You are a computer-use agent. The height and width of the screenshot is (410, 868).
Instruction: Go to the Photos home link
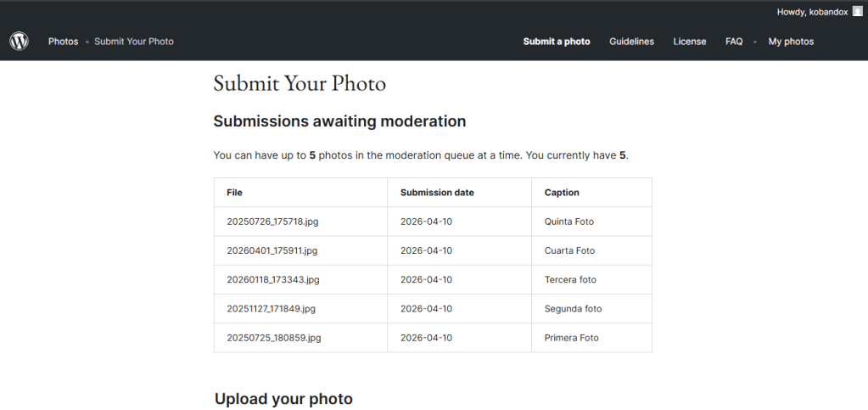(x=63, y=42)
